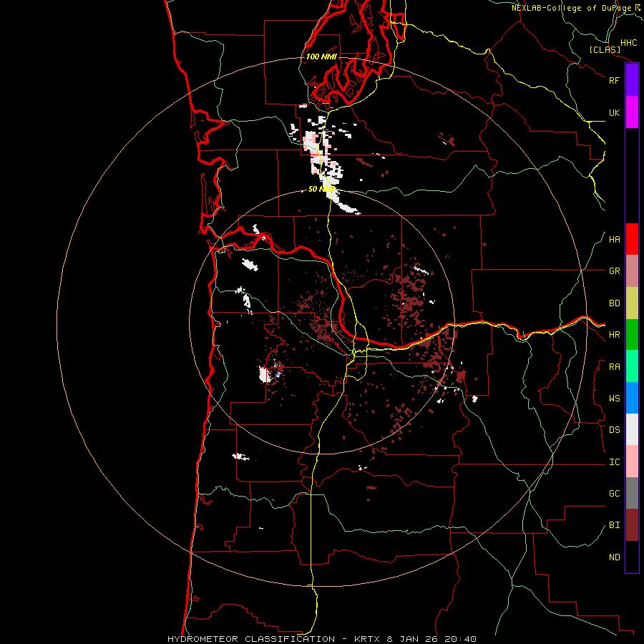The height and width of the screenshot is (644, 644).
Task: Pick the dark green HR legend swatch
Action: tap(632, 334)
